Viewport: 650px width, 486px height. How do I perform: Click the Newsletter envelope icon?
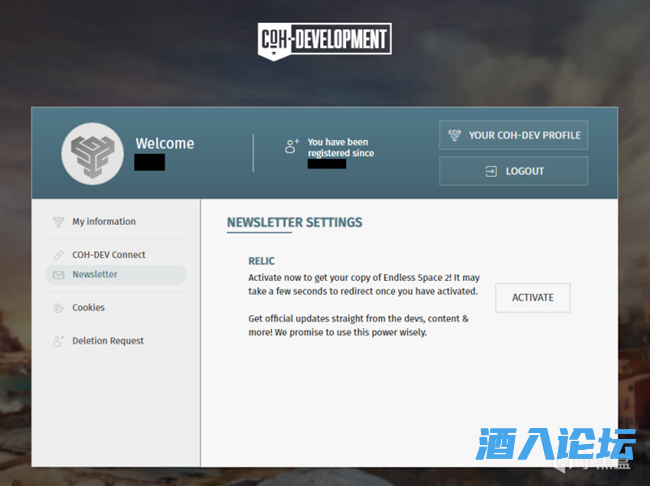(58, 275)
